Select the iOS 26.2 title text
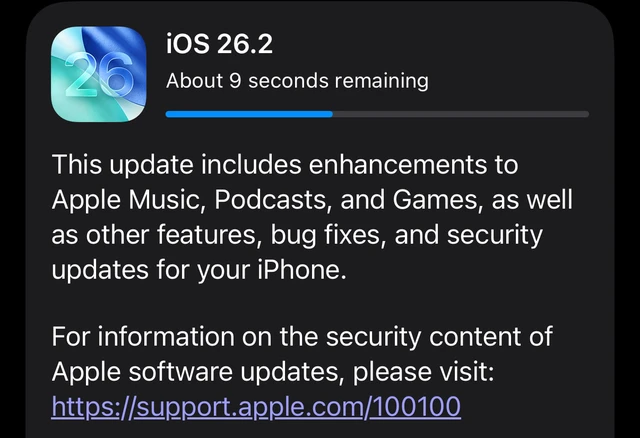Viewport: 640px width, 438px height. pyautogui.click(x=219, y=44)
